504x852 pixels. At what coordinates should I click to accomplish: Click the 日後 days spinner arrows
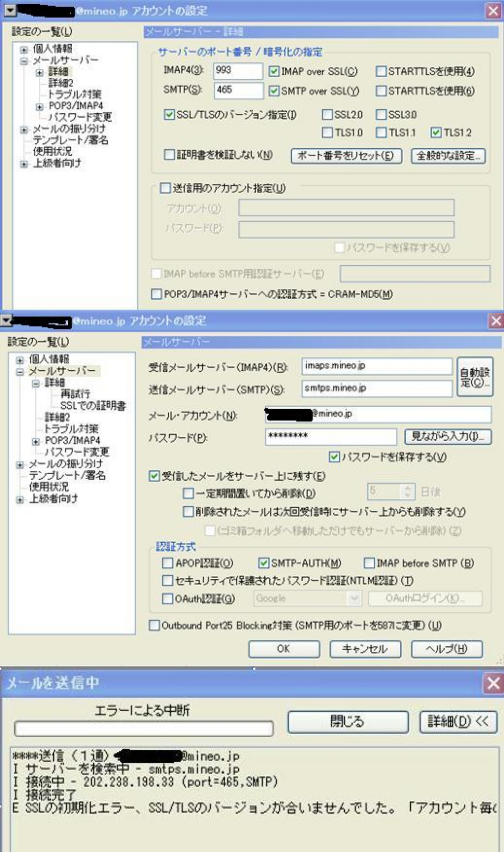click(x=408, y=491)
